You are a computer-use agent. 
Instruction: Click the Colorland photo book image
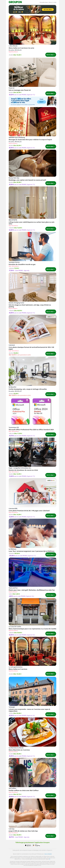[x=32, y=330]
